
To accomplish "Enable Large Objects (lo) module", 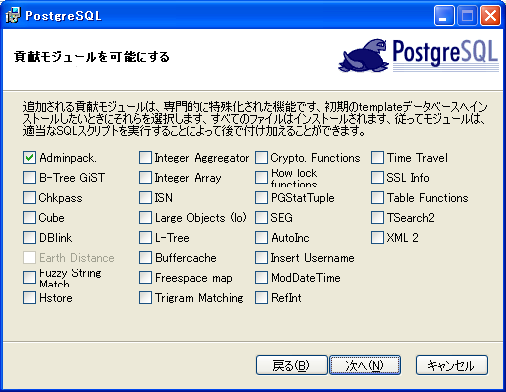I will [x=145, y=218].
